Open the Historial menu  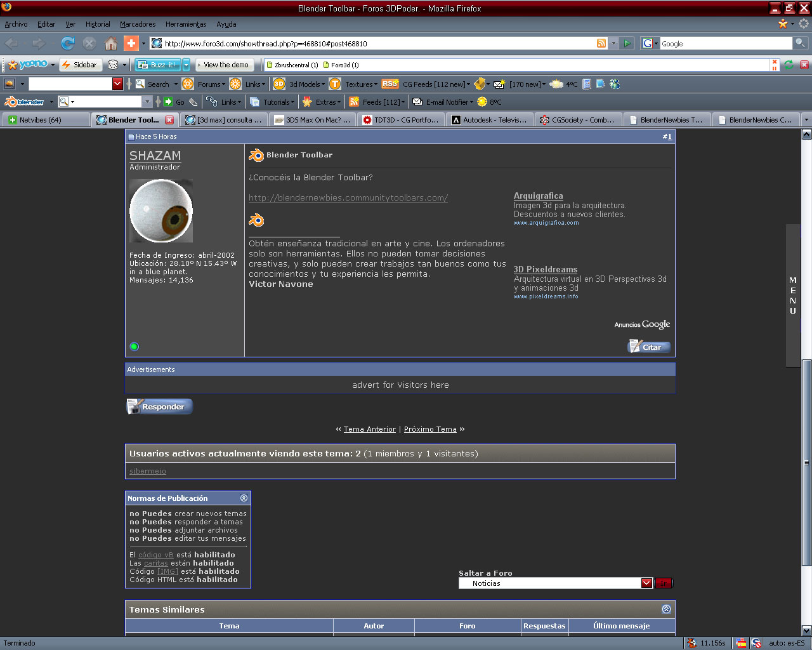[x=98, y=24]
